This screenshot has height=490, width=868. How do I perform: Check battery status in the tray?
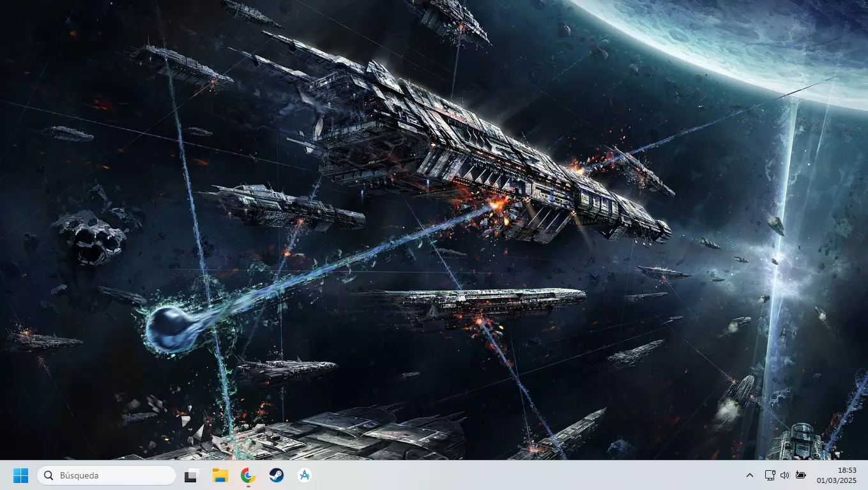801,475
